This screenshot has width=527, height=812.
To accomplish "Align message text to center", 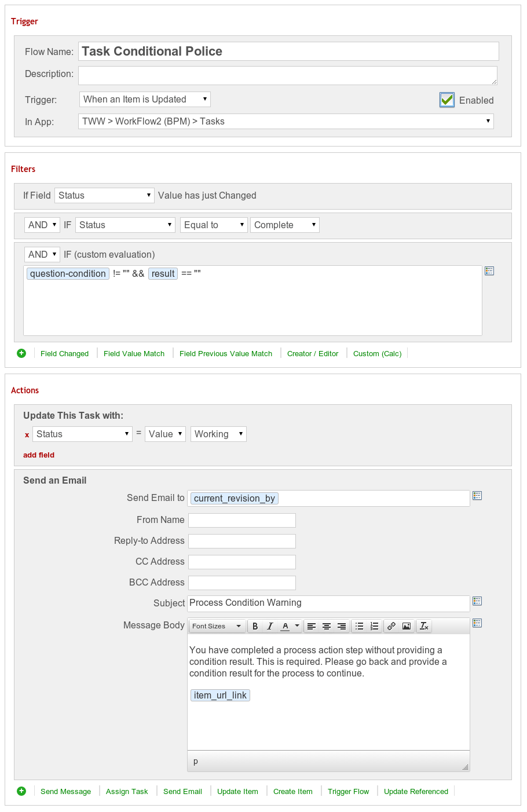I will [327, 626].
